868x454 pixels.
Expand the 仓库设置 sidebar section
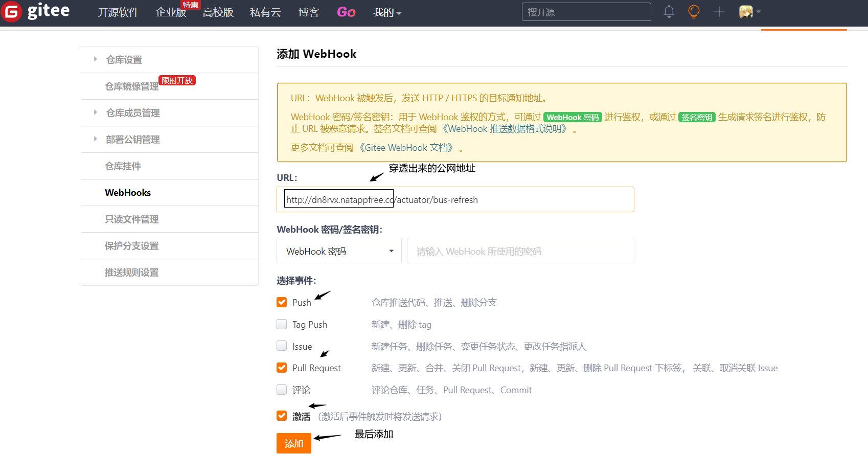[x=170, y=60]
